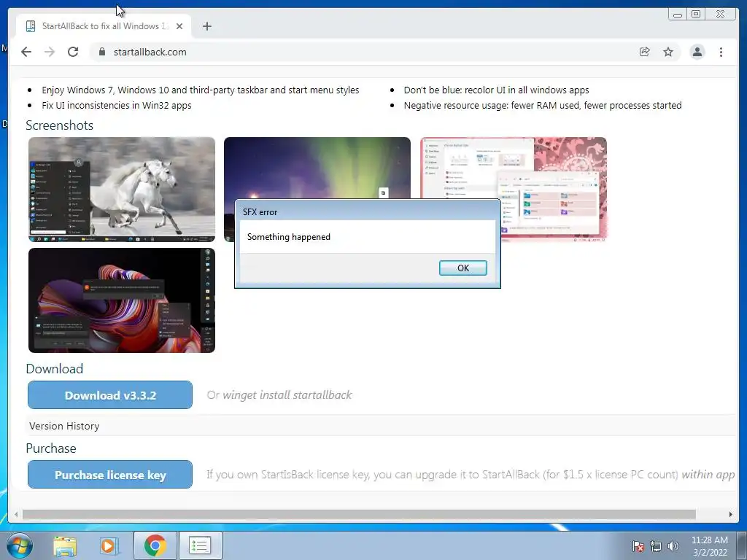This screenshot has width=747, height=560.
Task: Click the 'Purchase' heading
Action: click(51, 448)
